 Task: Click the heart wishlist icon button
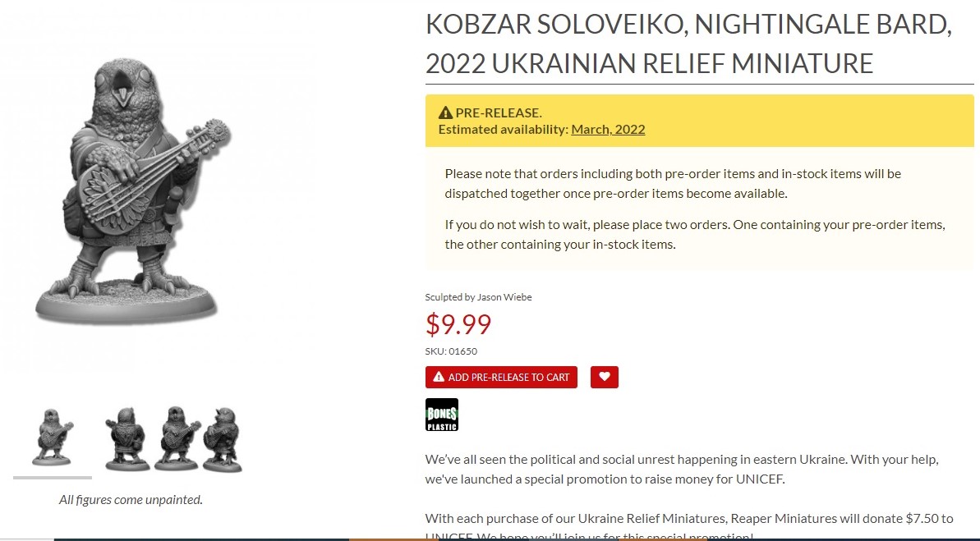(604, 377)
